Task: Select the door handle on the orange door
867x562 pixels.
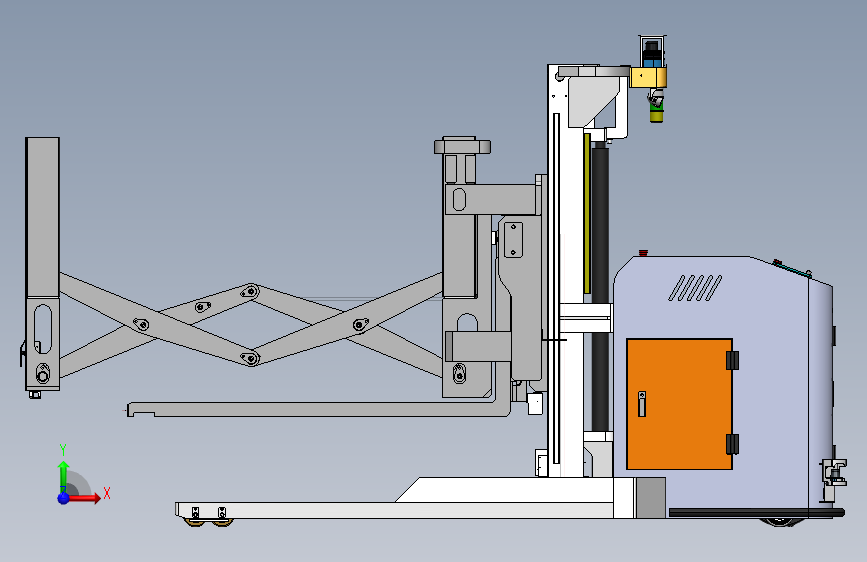Action: [x=641, y=404]
